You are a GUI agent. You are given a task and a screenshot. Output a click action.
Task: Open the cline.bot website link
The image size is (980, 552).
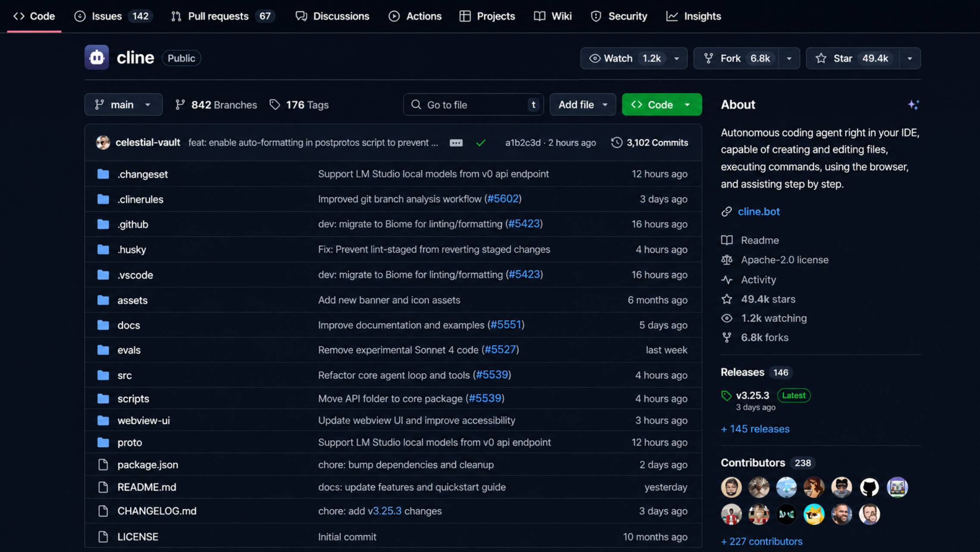click(x=758, y=211)
